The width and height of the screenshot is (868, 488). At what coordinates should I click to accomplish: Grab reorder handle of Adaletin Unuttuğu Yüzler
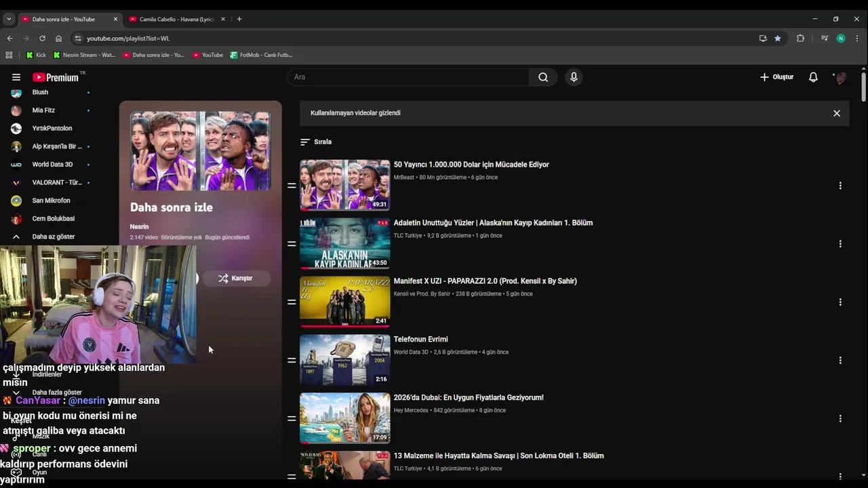(292, 244)
